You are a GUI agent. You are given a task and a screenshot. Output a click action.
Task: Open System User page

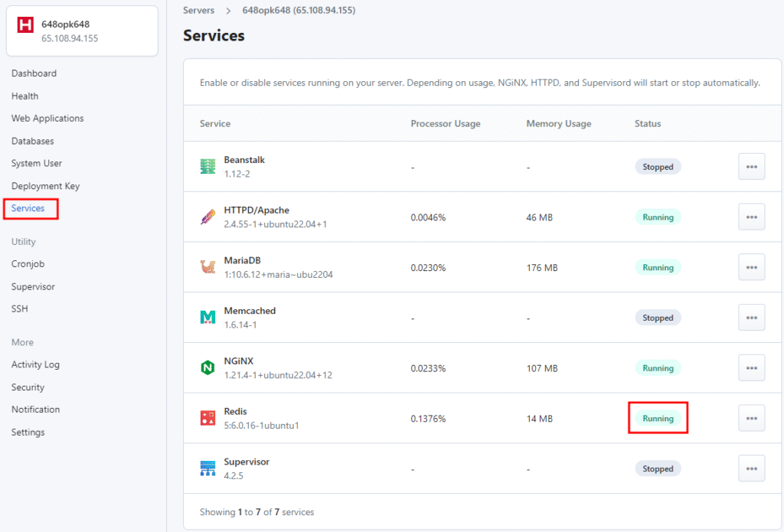coord(37,164)
